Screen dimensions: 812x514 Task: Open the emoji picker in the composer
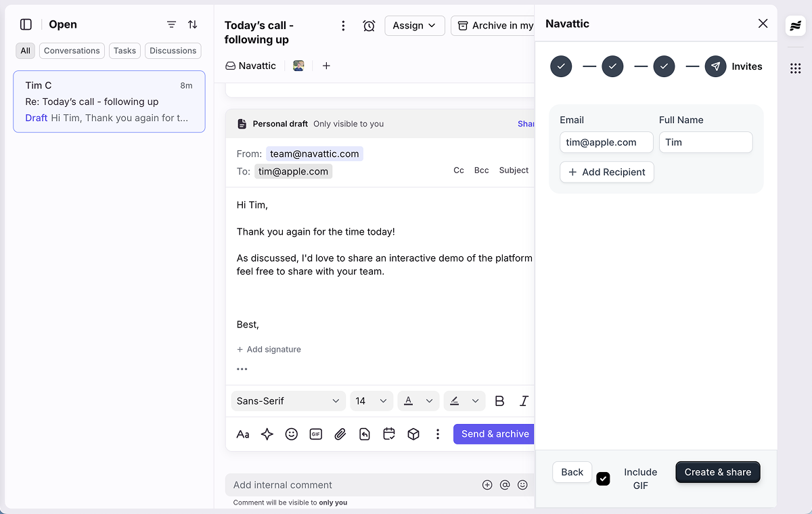[291, 434]
